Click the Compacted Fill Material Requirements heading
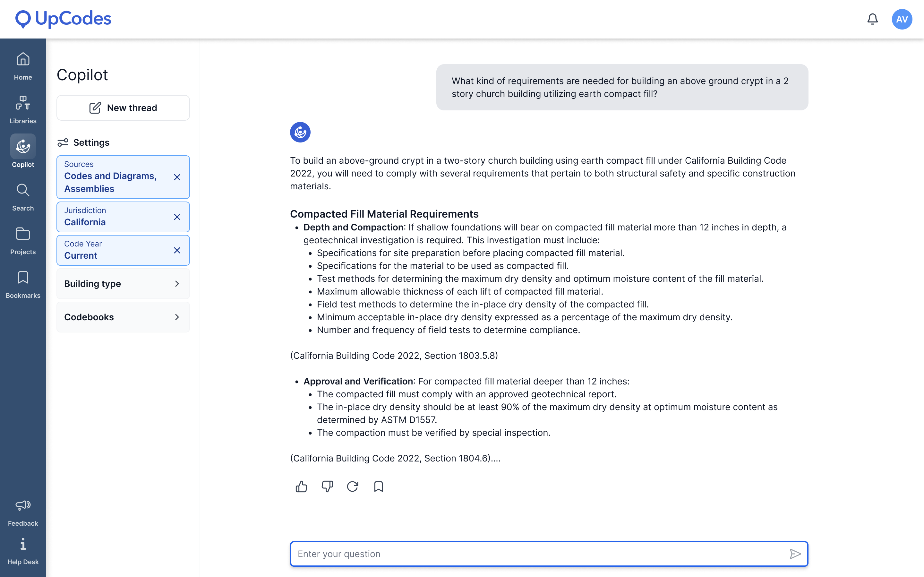 click(x=384, y=214)
